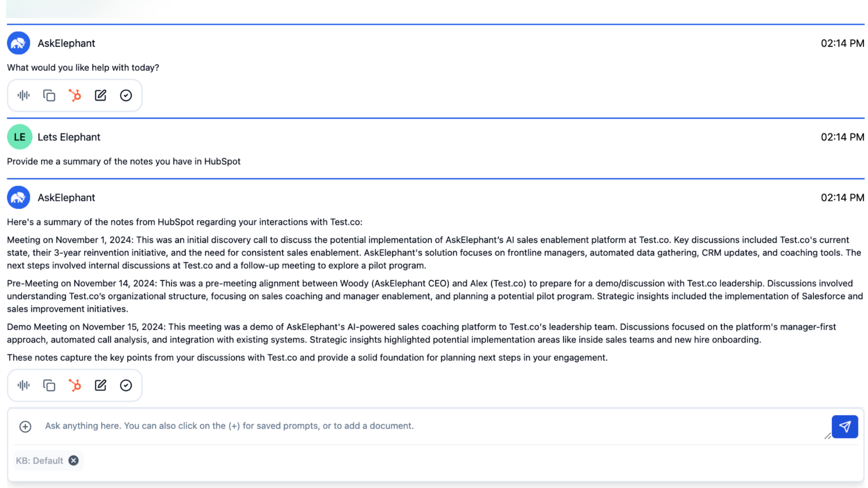The height and width of the screenshot is (488, 868).
Task: Edit the HubSpot notes summary response
Action: 100,385
